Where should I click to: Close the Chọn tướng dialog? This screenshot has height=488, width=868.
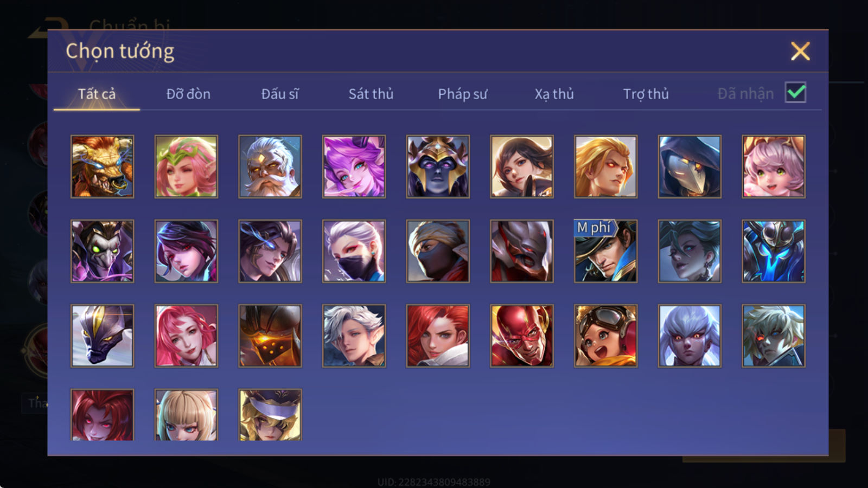pos(800,51)
